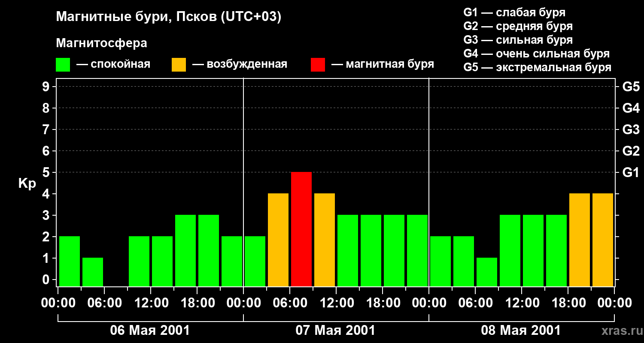Click the green bar for 18:00–21:00 on 06 Мая
Screen dimensions: 644x343
click(x=209, y=250)
